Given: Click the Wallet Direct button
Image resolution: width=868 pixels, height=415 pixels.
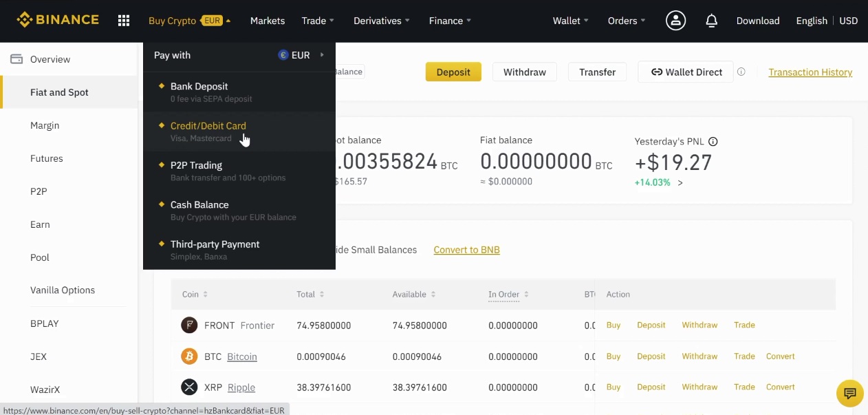Looking at the screenshot, I should tap(686, 72).
